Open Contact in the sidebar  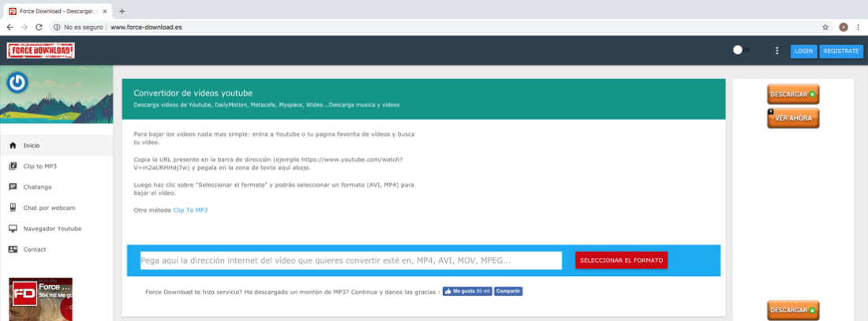[57, 249]
